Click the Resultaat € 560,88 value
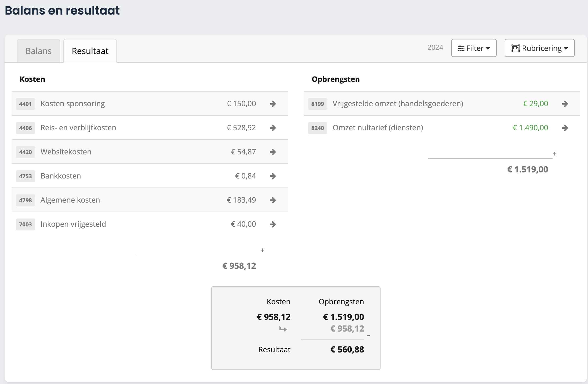 tap(347, 350)
